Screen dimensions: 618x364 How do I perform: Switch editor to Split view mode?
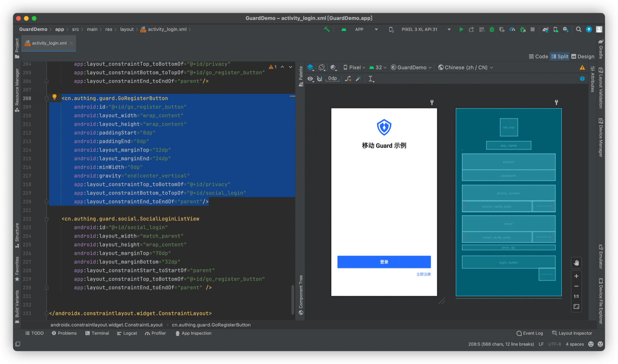click(x=559, y=57)
